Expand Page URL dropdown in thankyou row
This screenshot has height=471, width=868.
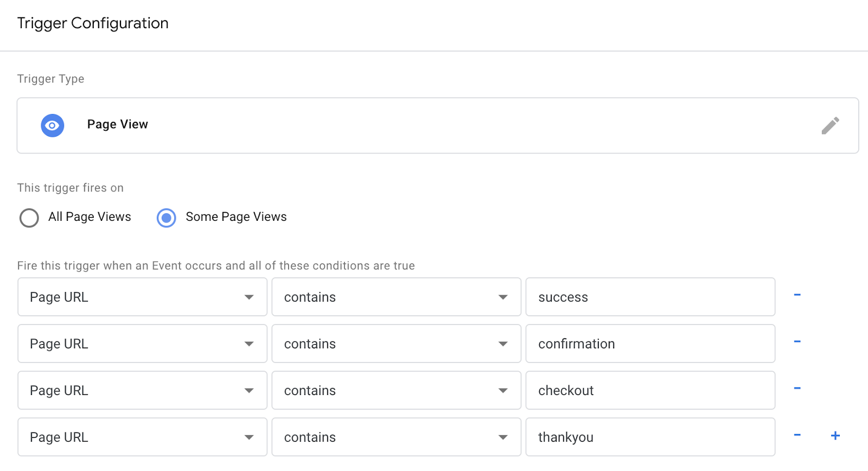[142, 437]
